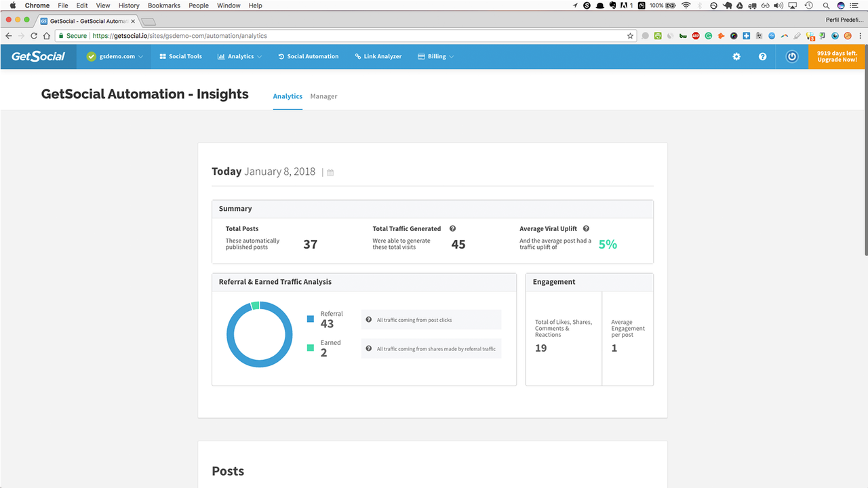Expand the Analytics navigation dropdown
Screen dimensions: 868x488
point(239,56)
